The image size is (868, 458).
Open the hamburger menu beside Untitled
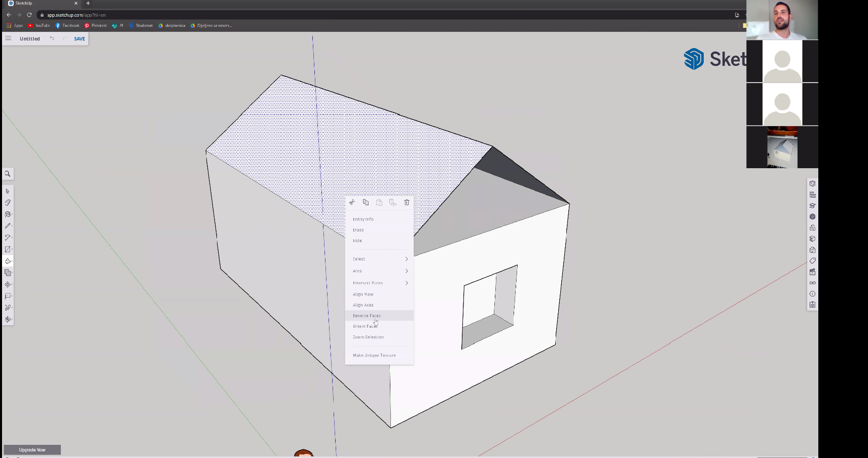(x=8, y=39)
